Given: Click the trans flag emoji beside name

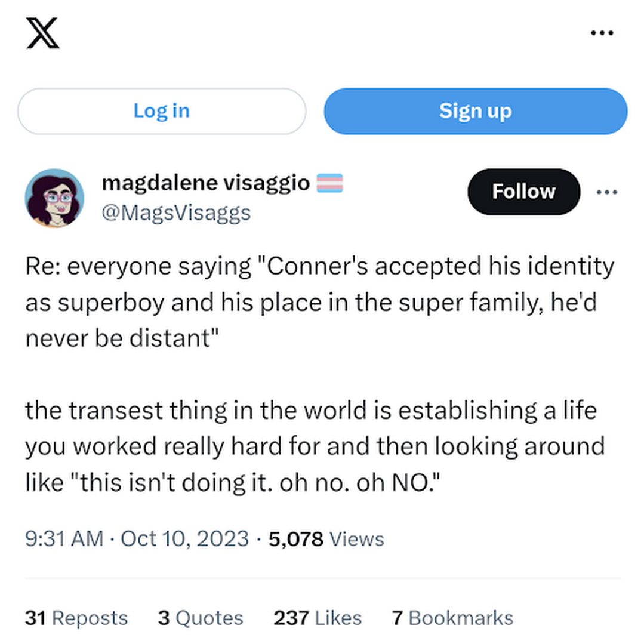Looking at the screenshot, I should coord(330,183).
